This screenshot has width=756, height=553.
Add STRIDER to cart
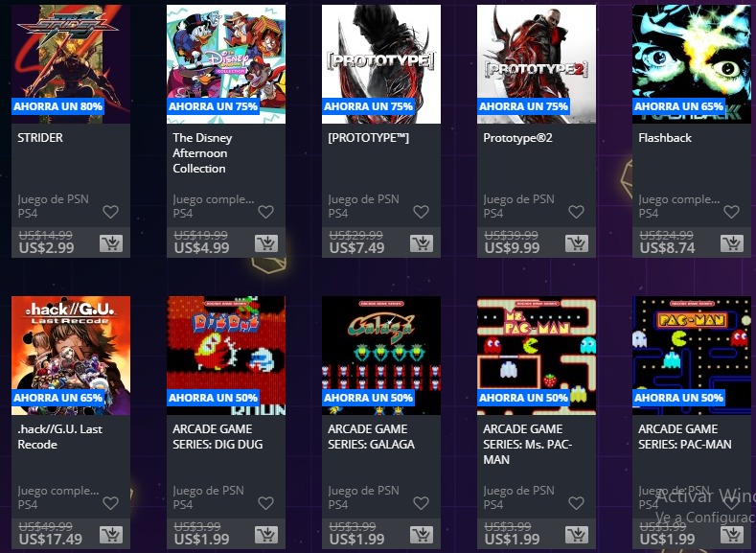coord(111,243)
